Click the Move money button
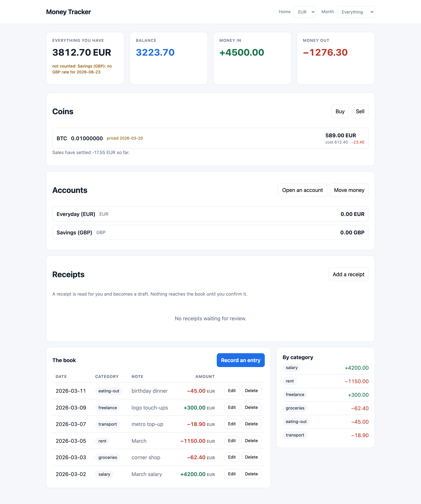Image resolution: width=421 pixels, height=504 pixels. [x=349, y=190]
